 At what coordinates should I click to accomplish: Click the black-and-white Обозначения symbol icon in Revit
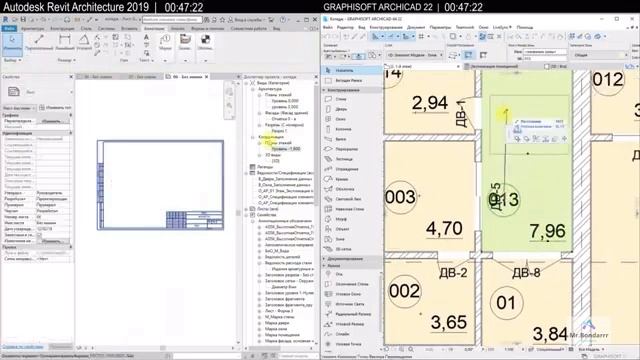pyautogui.click(x=205, y=42)
